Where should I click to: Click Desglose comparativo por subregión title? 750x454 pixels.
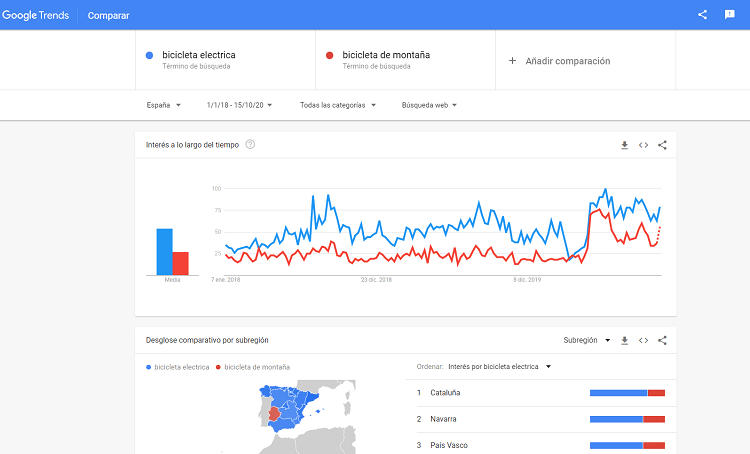point(207,340)
